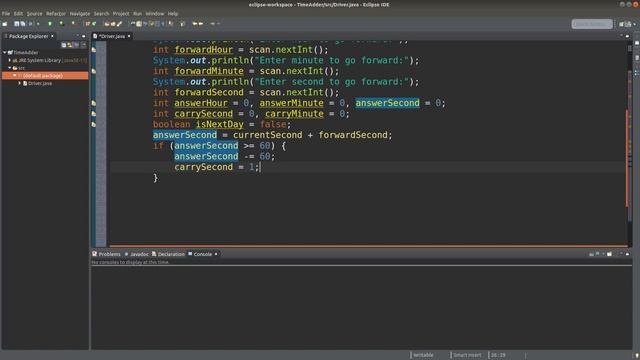Click the Back navigation arrow icon

(x=195, y=24)
